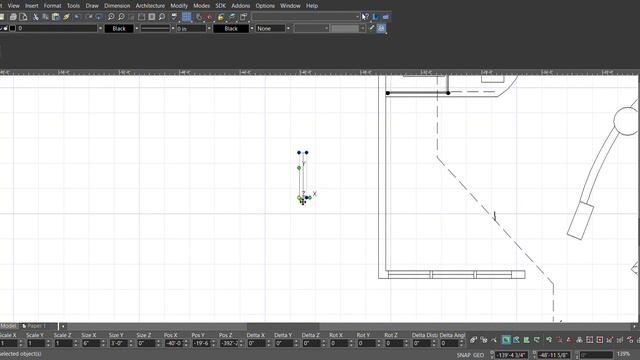Click the Delta X input field
Screen dimensions: 640x360
[256, 344]
